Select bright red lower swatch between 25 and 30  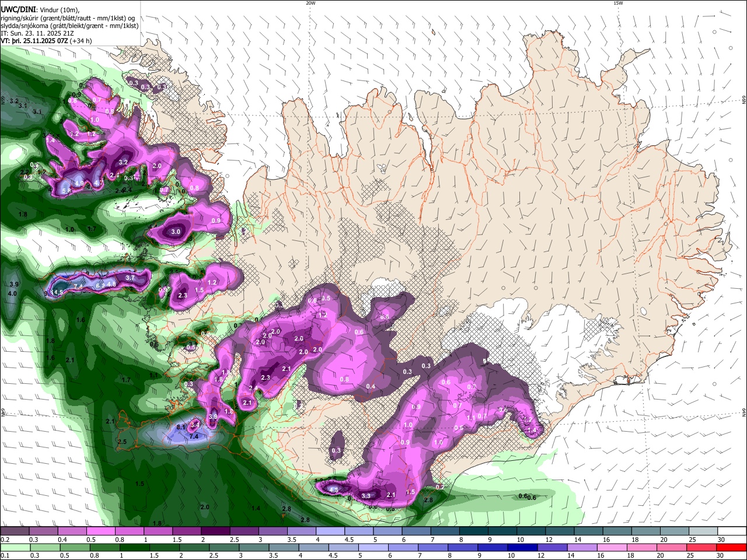[x=703, y=548]
